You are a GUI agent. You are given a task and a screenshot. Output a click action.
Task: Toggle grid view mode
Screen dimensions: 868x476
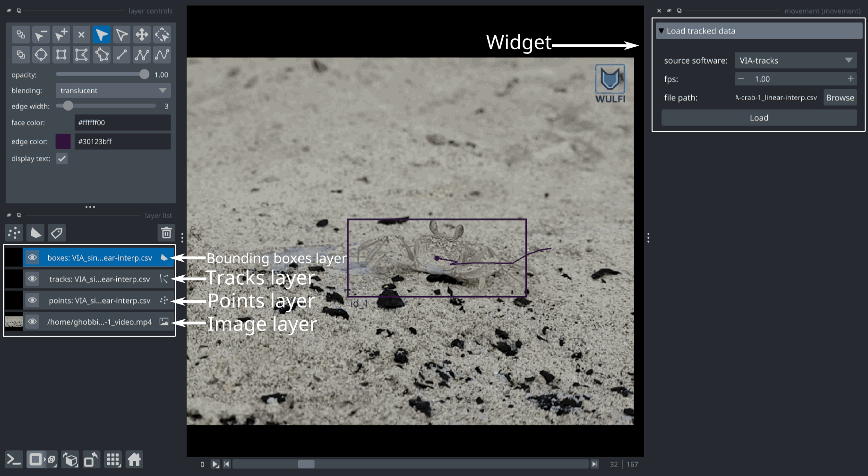click(x=112, y=459)
